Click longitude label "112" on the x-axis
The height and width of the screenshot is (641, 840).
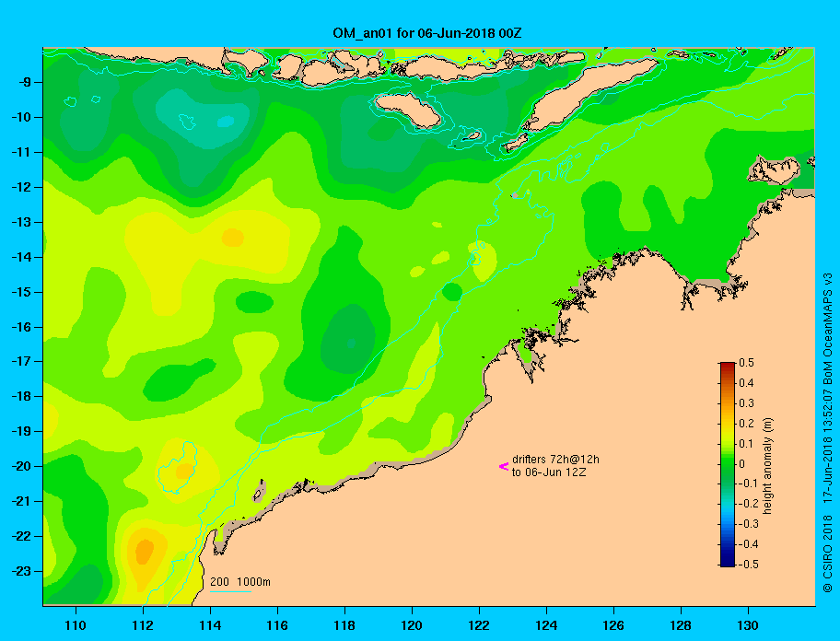tap(143, 625)
